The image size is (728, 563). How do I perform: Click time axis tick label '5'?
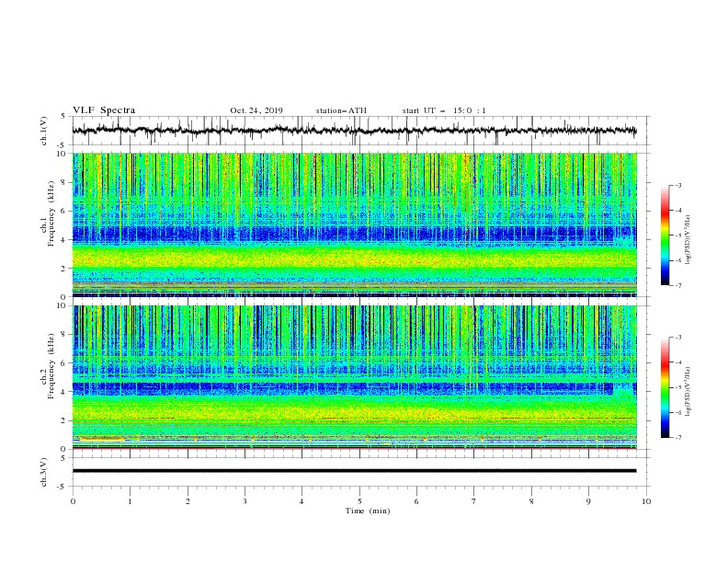359,501
